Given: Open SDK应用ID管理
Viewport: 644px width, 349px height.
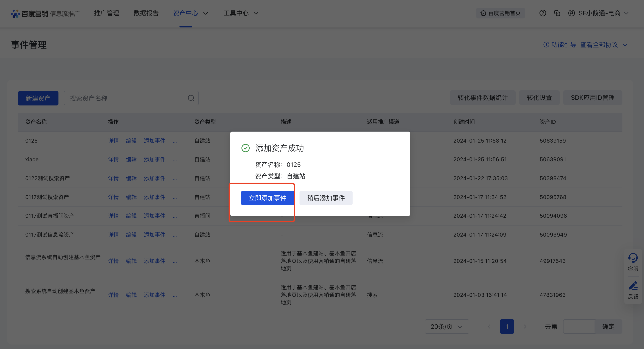Looking at the screenshot, I should click(x=593, y=98).
